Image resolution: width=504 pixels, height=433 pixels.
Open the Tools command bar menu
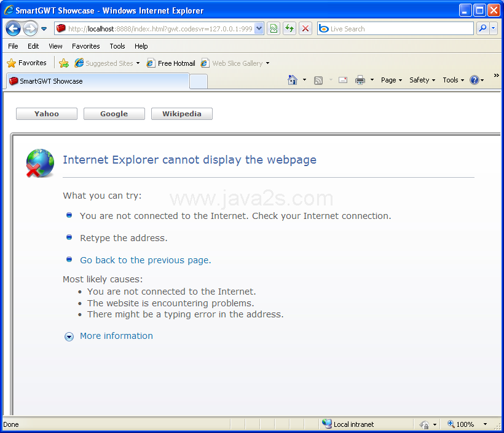[453, 80]
